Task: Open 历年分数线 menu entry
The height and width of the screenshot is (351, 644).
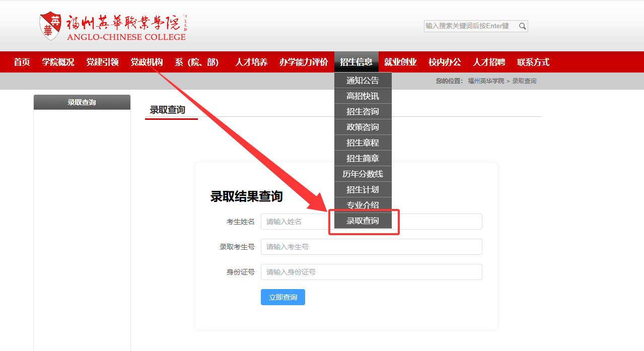Action: pyautogui.click(x=363, y=174)
